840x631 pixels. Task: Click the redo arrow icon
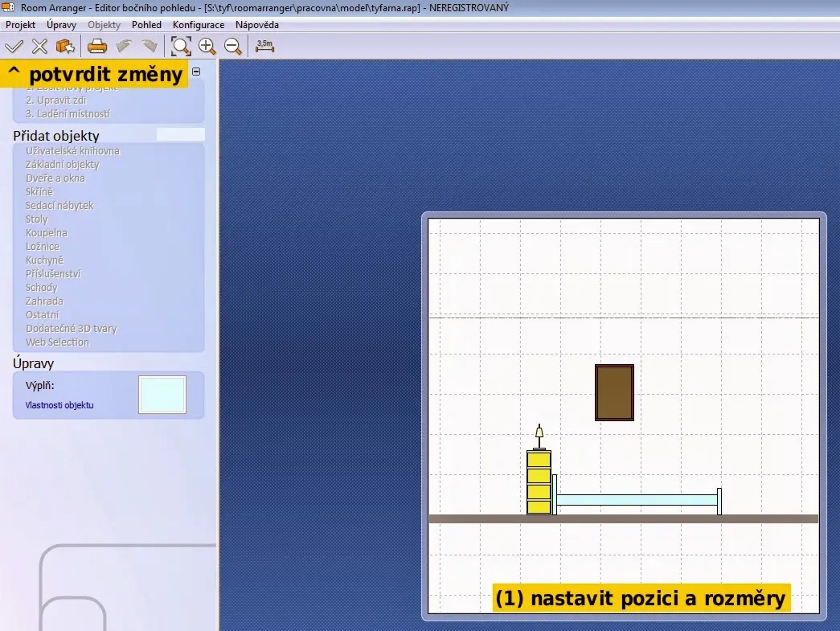tap(150, 47)
